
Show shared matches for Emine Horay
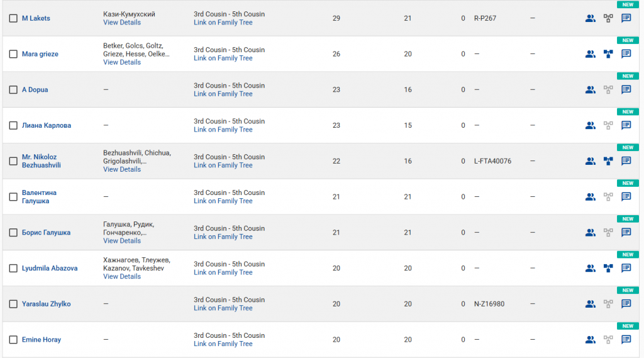pyautogui.click(x=590, y=340)
